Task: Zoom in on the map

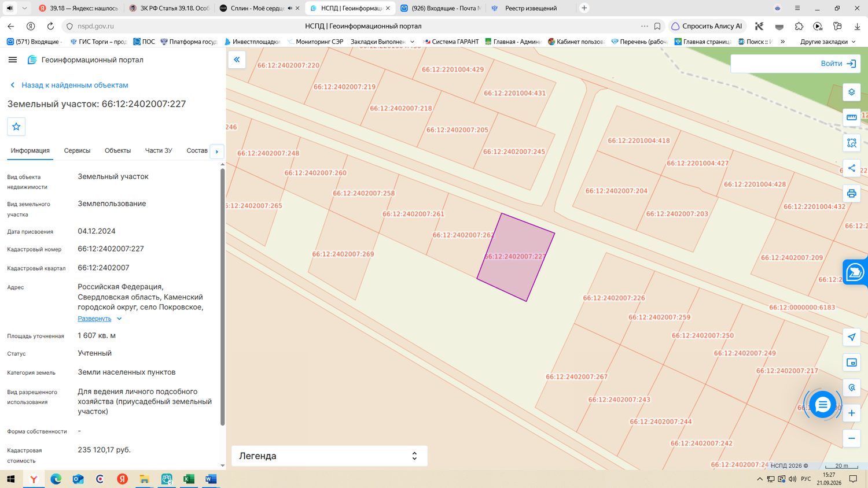Action: [851, 413]
